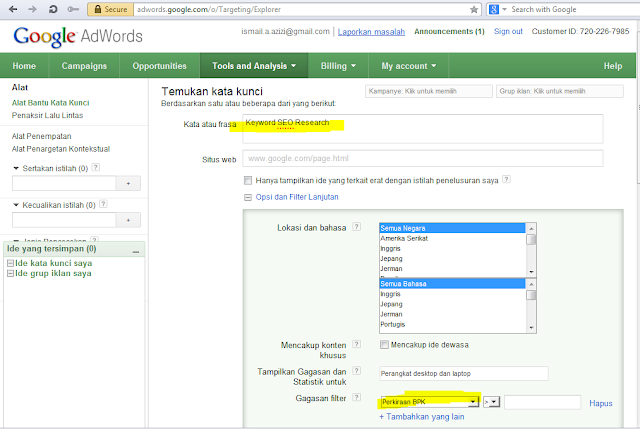Click the Google AdWords logo
The height and width of the screenshot is (429, 640).
pyautogui.click(x=78, y=36)
